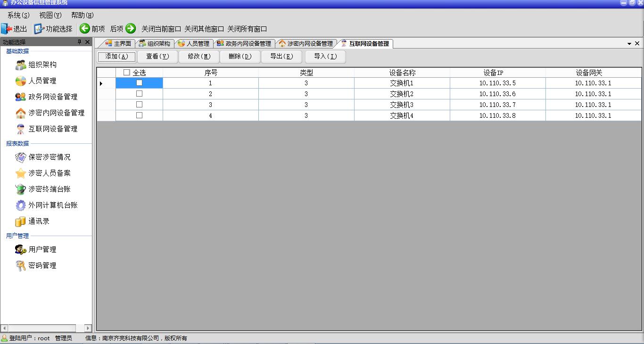The width and height of the screenshot is (644, 344).
Task: Toggle the 全选 select-all checkbox
Action: (126, 73)
